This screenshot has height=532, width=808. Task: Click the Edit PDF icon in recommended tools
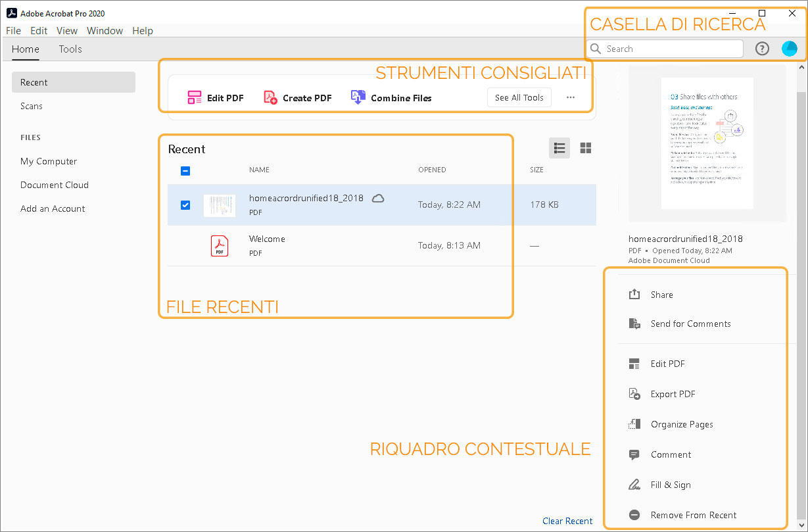pyautogui.click(x=195, y=98)
